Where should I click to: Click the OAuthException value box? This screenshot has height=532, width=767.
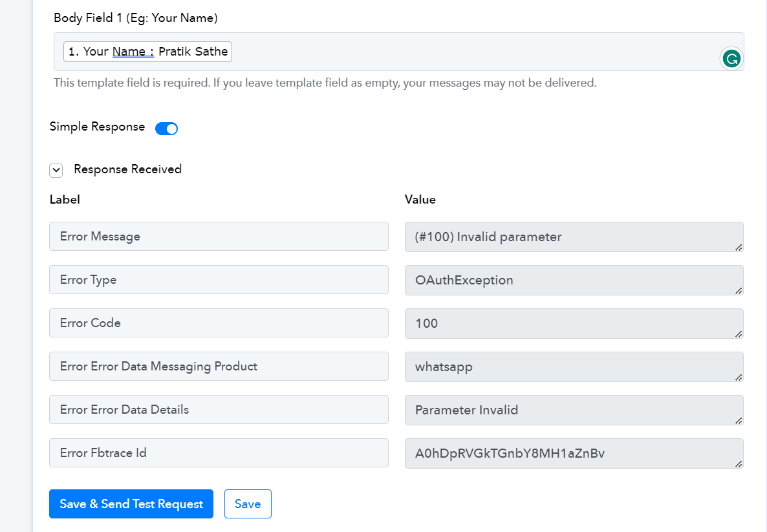pyautogui.click(x=574, y=280)
